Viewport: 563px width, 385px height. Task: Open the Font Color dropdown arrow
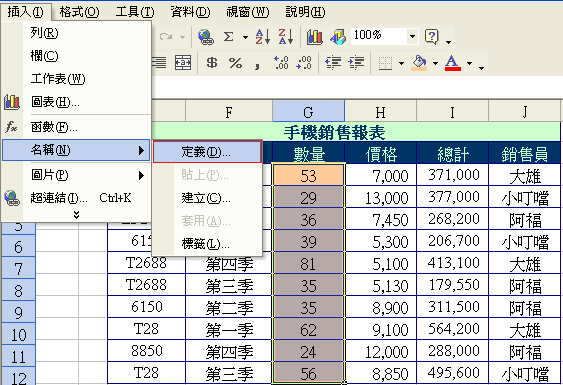tap(469, 64)
